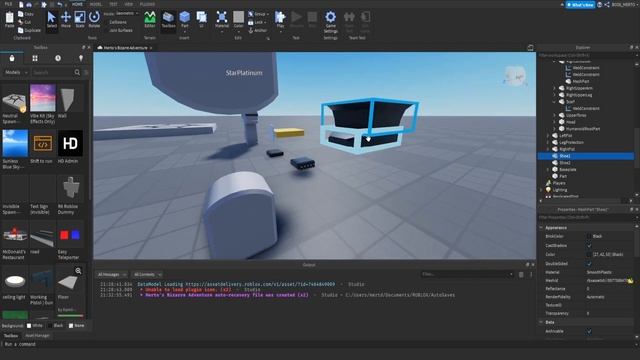
Task: Open the All Messages output dropdown
Action: [x=111, y=274]
